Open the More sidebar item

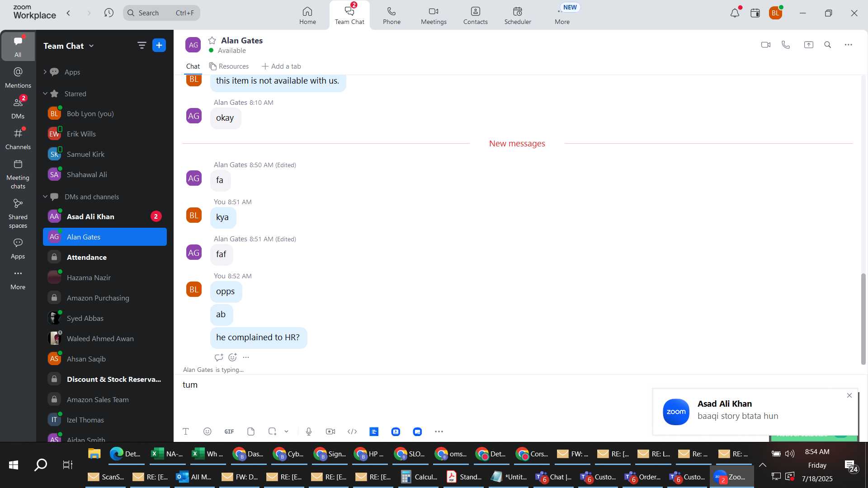(x=18, y=280)
